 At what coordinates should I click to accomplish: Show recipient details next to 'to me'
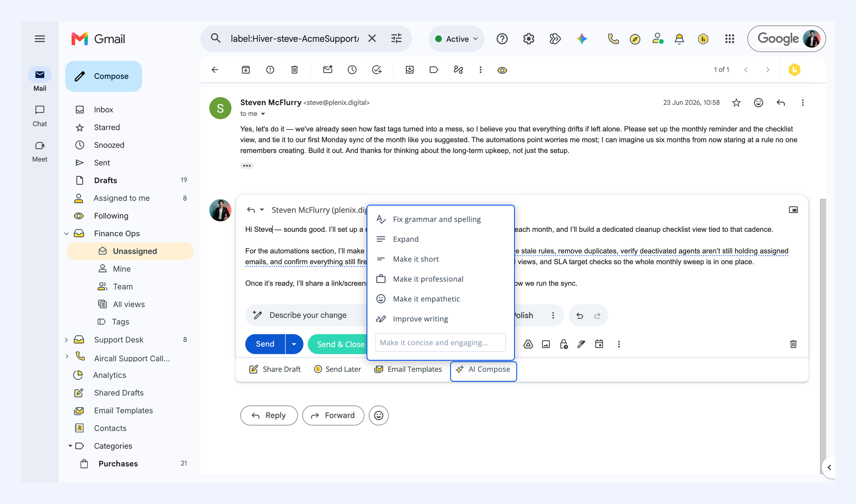pyautogui.click(x=263, y=114)
